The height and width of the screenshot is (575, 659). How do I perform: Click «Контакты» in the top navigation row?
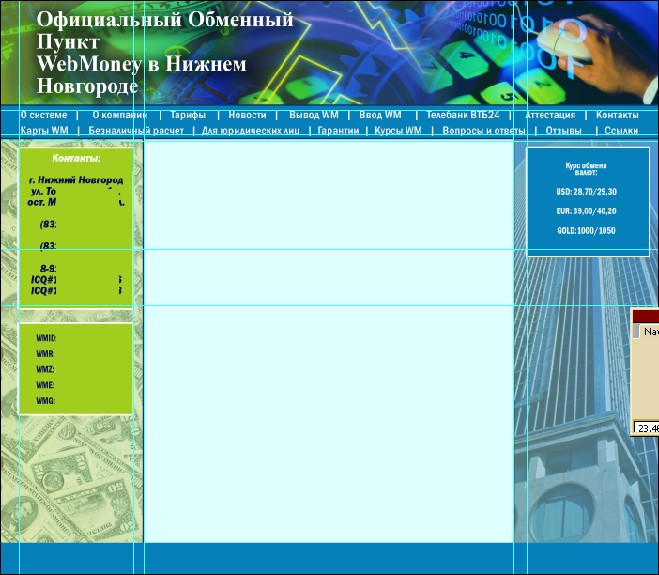617,115
